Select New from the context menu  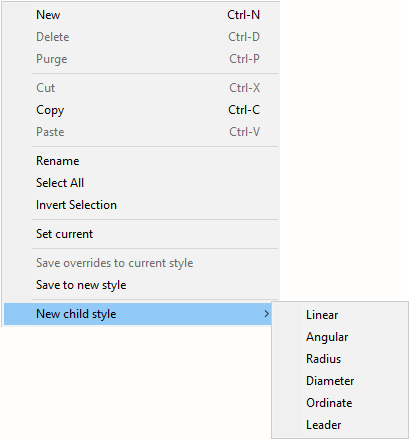(x=142, y=15)
